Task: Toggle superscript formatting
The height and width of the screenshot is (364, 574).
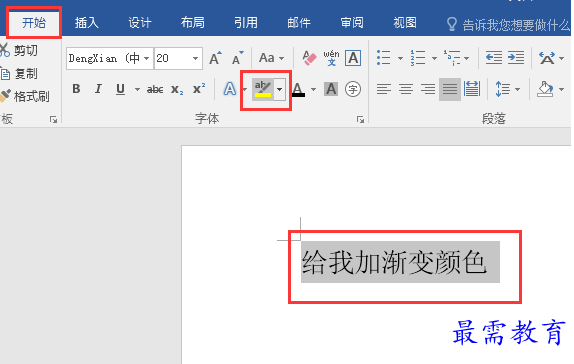Action: tap(199, 88)
